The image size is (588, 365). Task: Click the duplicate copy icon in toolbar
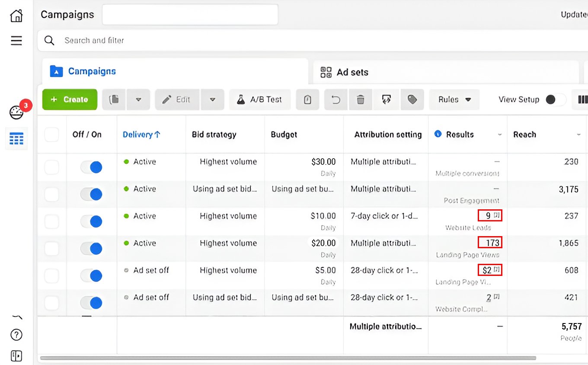pos(115,99)
